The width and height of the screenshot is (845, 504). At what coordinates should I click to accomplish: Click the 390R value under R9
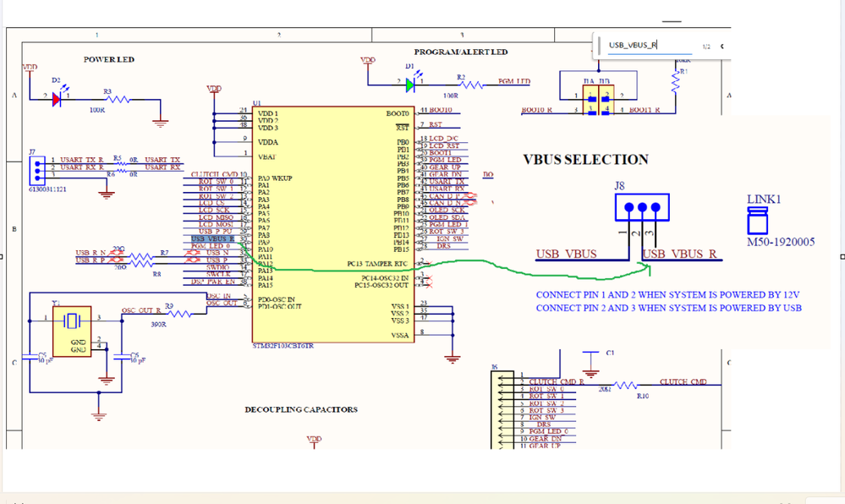[x=158, y=325]
